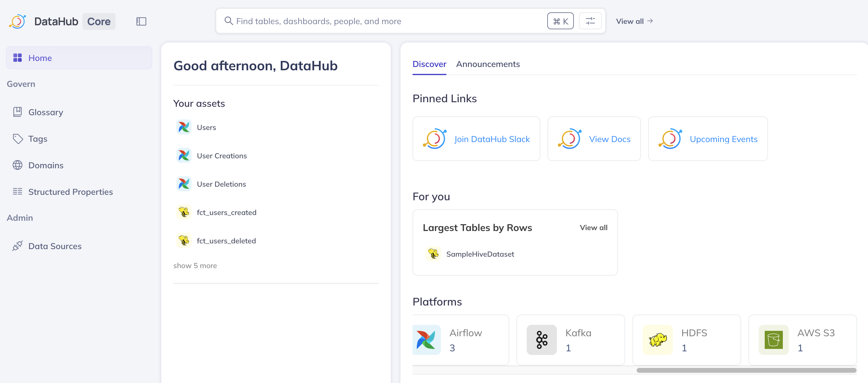Open the Tags page
Image resolution: width=868 pixels, height=383 pixels.
pos(37,139)
